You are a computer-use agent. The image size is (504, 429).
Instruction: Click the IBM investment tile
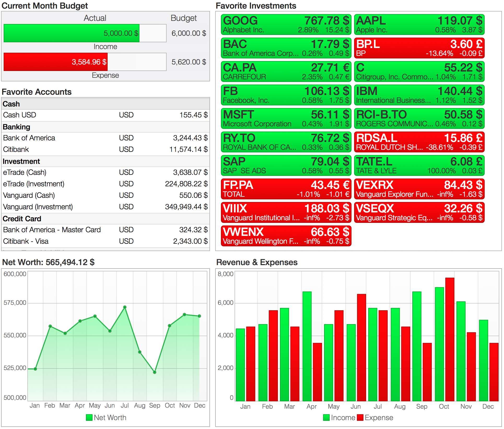pos(419,95)
